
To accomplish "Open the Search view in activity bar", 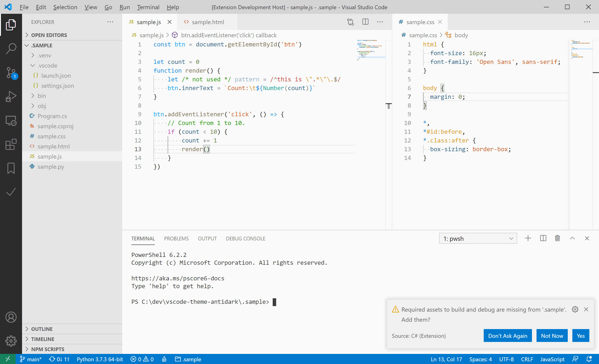I will (x=11, y=48).
